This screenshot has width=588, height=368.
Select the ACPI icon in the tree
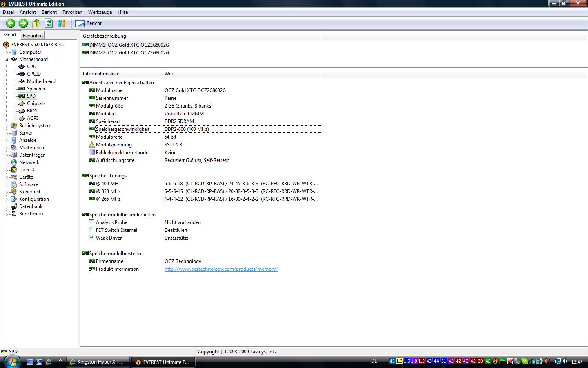[22, 118]
